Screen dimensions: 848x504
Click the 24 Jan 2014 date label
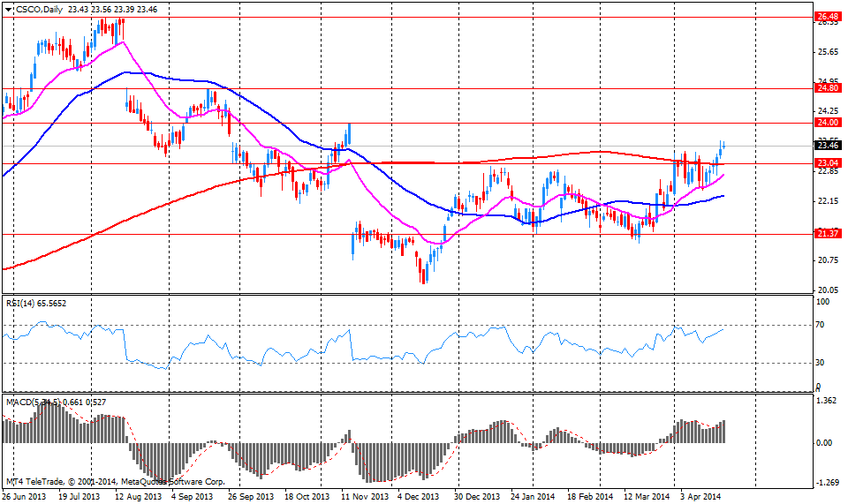click(x=533, y=496)
